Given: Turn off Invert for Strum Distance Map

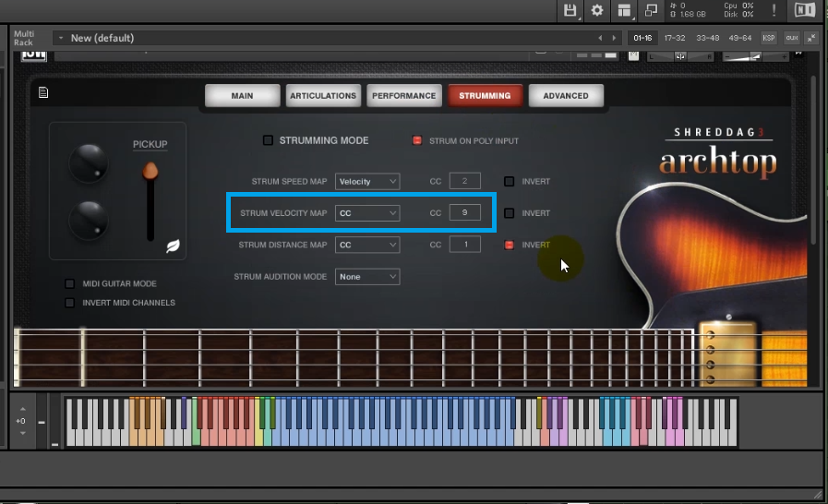Looking at the screenshot, I should [509, 245].
